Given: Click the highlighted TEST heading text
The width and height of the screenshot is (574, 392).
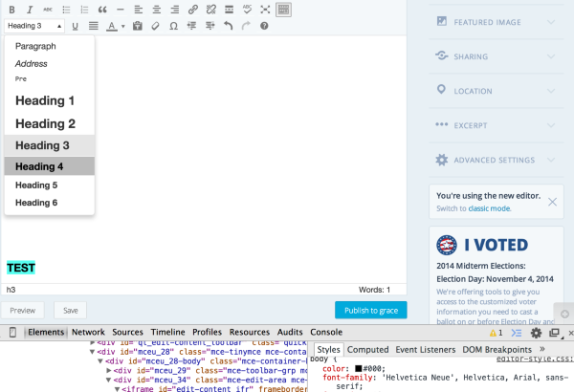Looking at the screenshot, I should click(x=21, y=268).
